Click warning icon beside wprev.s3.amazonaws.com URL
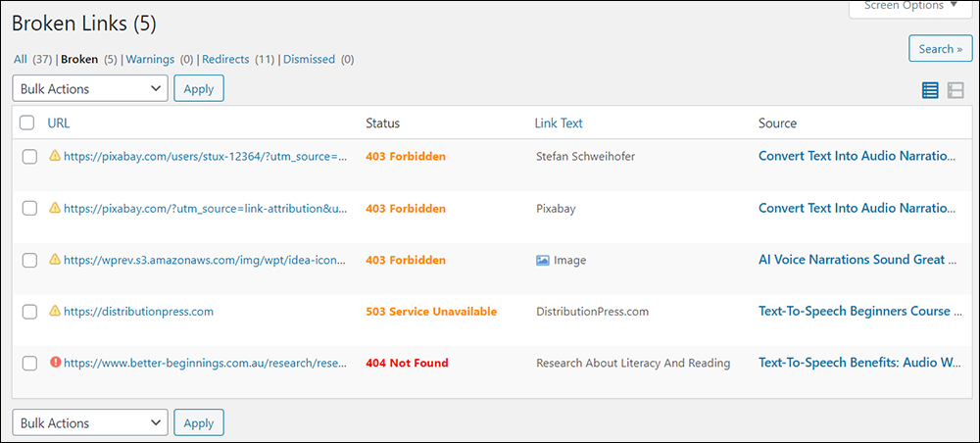980x443 pixels. pyautogui.click(x=55, y=259)
